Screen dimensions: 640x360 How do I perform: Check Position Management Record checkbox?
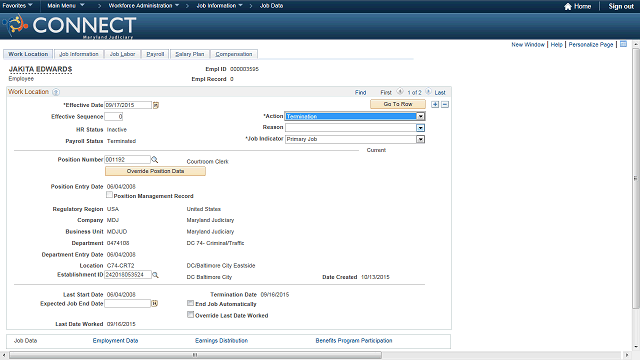[x=109, y=195]
